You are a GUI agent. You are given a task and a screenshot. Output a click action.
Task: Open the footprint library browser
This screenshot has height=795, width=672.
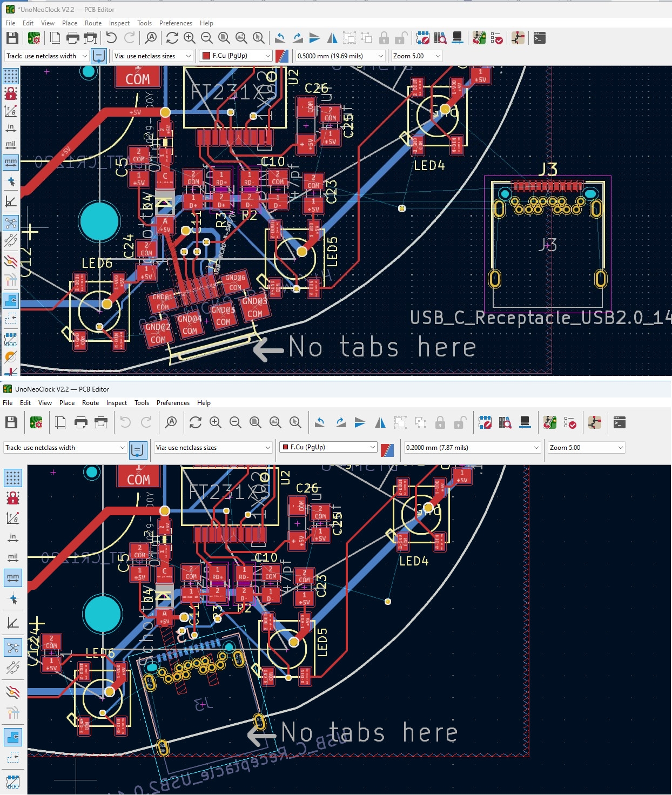tap(440, 38)
